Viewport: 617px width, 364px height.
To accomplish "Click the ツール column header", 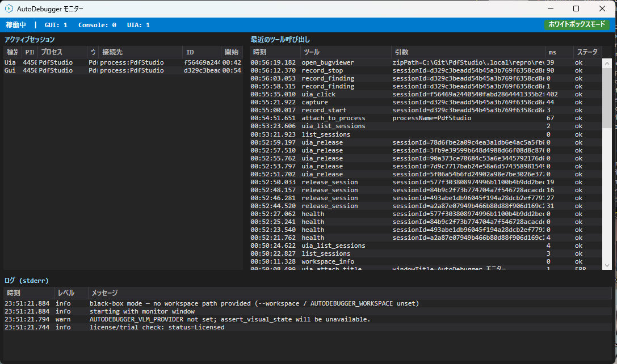I will (x=346, y=52).
